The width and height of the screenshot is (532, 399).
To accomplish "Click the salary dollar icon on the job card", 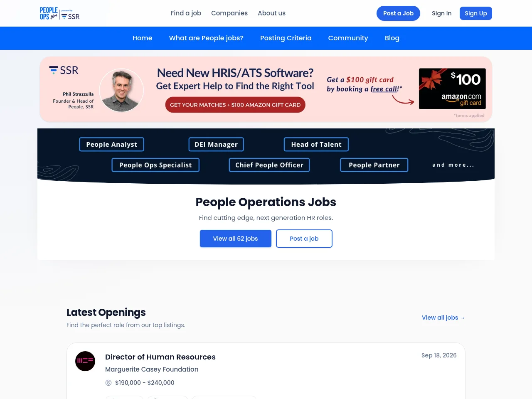I will (x=108, y=383).
